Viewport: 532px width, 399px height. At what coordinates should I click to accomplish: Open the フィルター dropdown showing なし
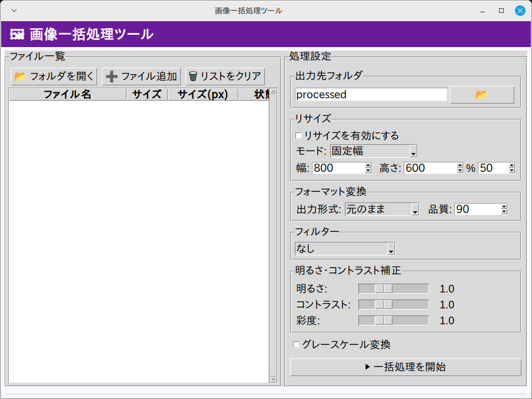pyautogui.click(x=345, y=249)
